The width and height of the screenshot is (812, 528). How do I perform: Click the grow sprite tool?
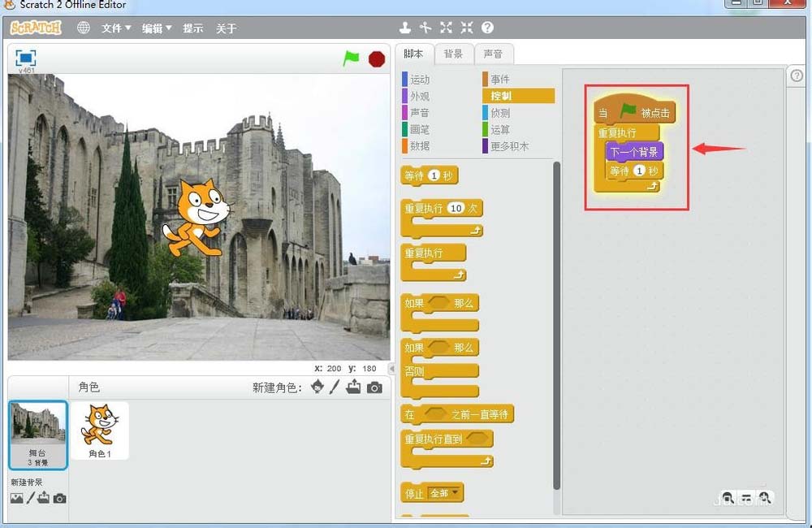pos(446,27)
